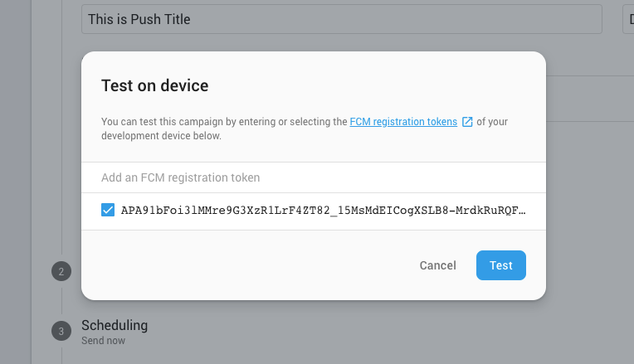
Task: Click the This is Push Title field
Action: 342,19
